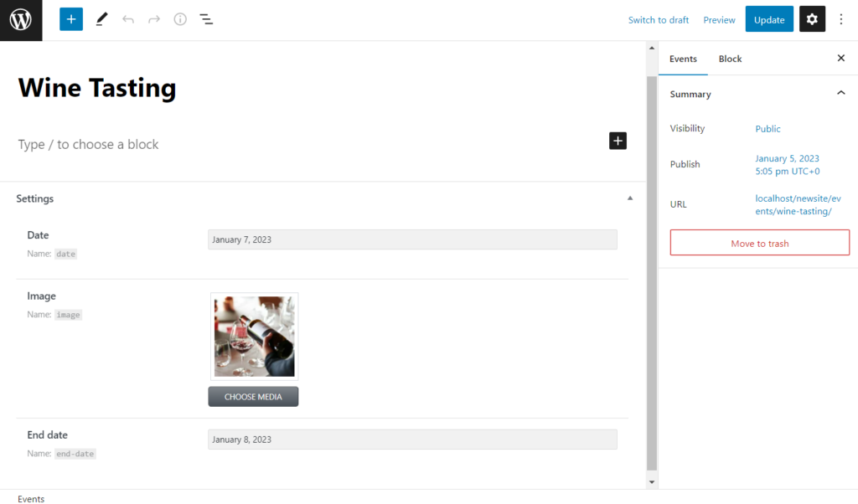Click the Settings meta box heading
Screen dimensions: 858x504
point(35,198)
